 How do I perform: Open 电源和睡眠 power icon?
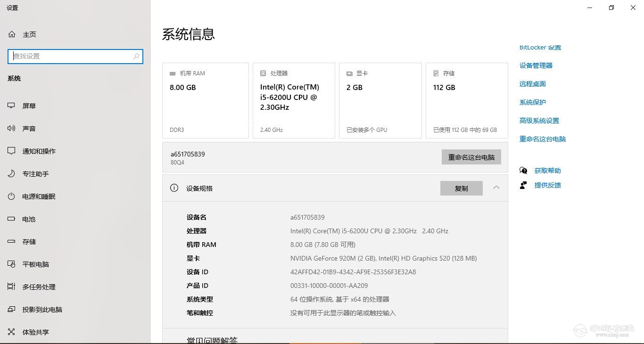coord(12,197)
